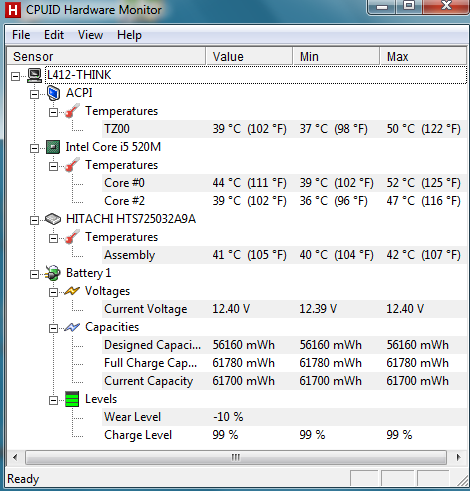
Task: Collapse the Levels section
Action: pyautogui.click(x=53, y=400)
